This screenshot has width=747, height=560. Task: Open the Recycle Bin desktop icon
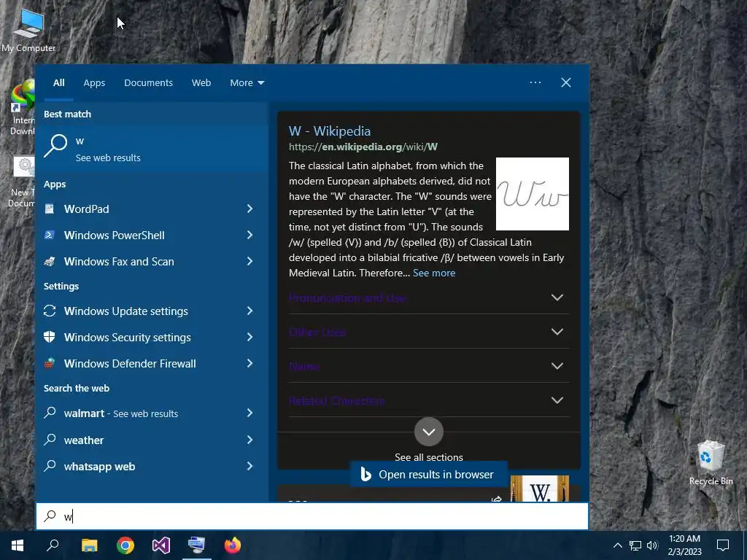[x=711, y=463]
